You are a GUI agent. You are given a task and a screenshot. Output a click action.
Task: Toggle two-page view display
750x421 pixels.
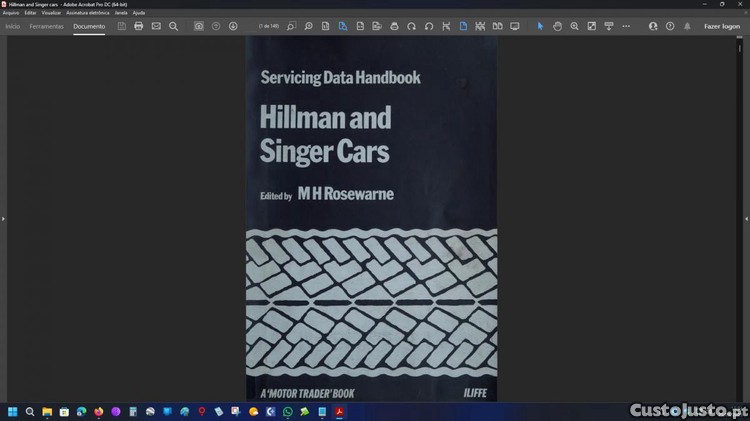tap(497, 26)
